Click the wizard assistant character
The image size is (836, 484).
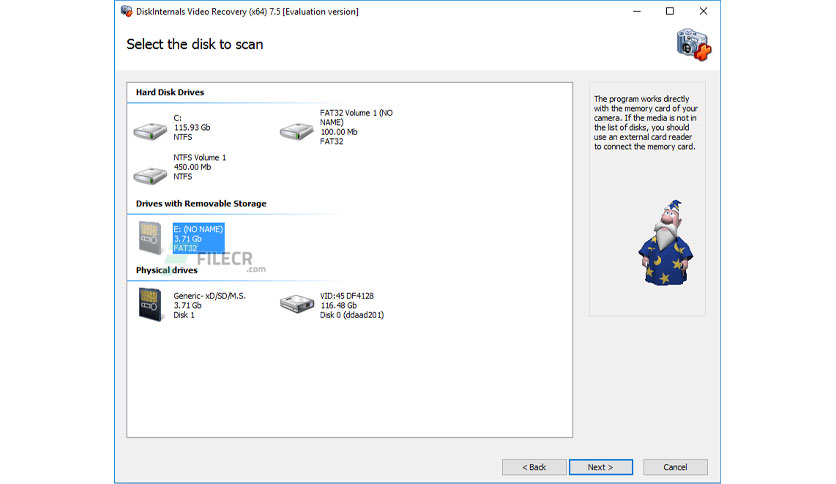(665, 243)
